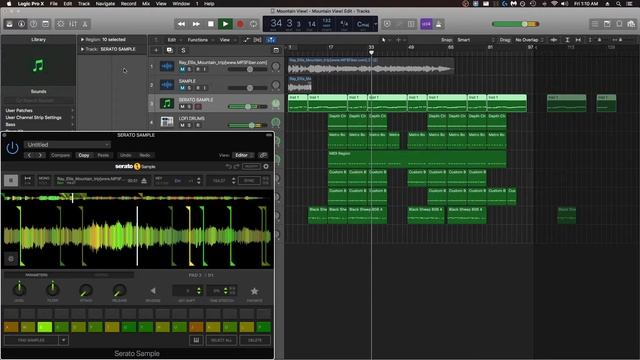This screenshot has height=360, width=640.
Task: Select the LOFI DRUMS track icon
Action: point(167,122)
